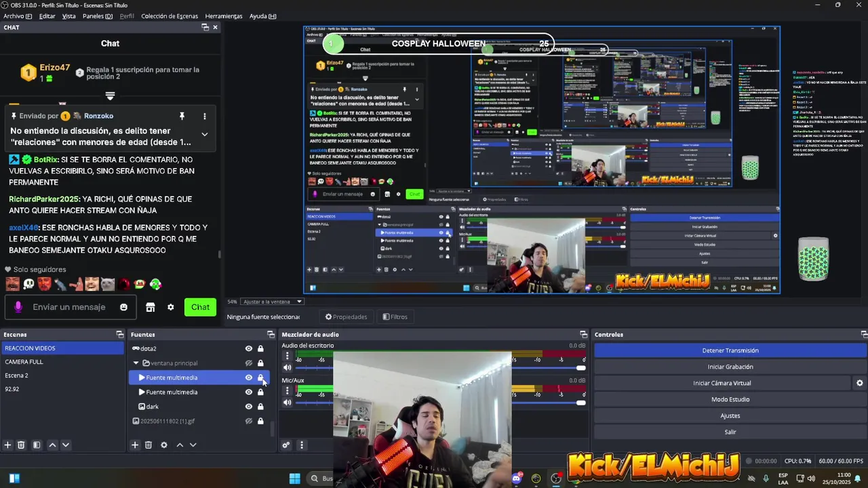868x488 pixels.
Task: Open scene filters icon in Escenas toolbar
Action: [x=37, y=445]
